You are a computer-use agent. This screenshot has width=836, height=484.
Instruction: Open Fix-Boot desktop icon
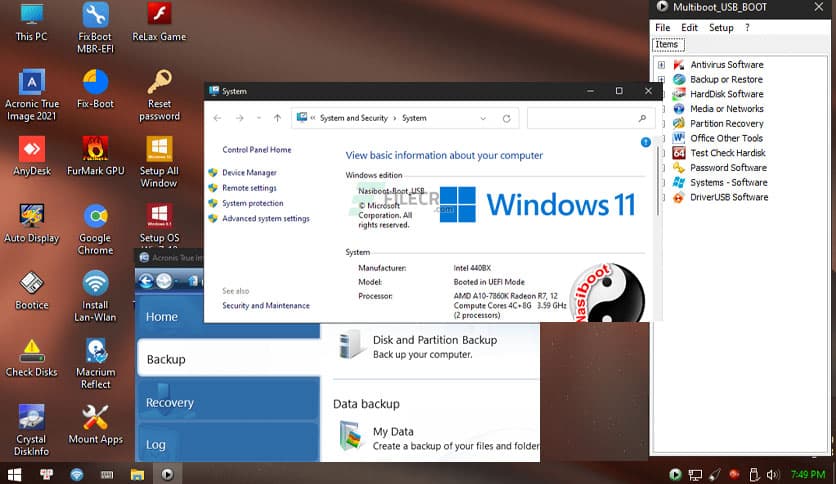click(95, 90)
